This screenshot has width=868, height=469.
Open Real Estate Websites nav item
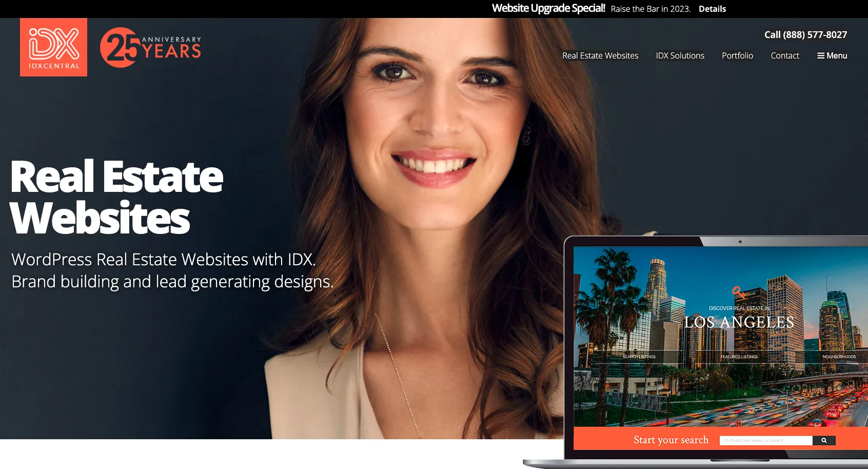tap(600, 55)
